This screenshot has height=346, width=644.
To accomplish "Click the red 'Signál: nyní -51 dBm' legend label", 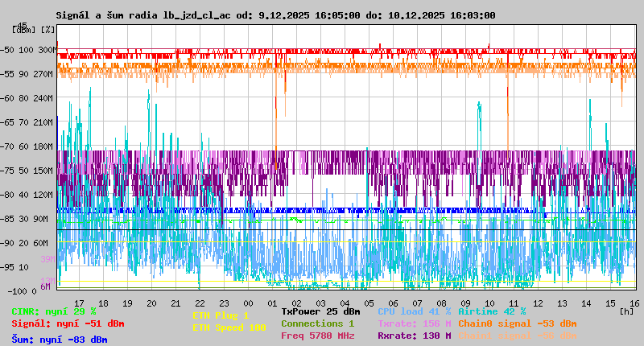I will coord(68,324).
